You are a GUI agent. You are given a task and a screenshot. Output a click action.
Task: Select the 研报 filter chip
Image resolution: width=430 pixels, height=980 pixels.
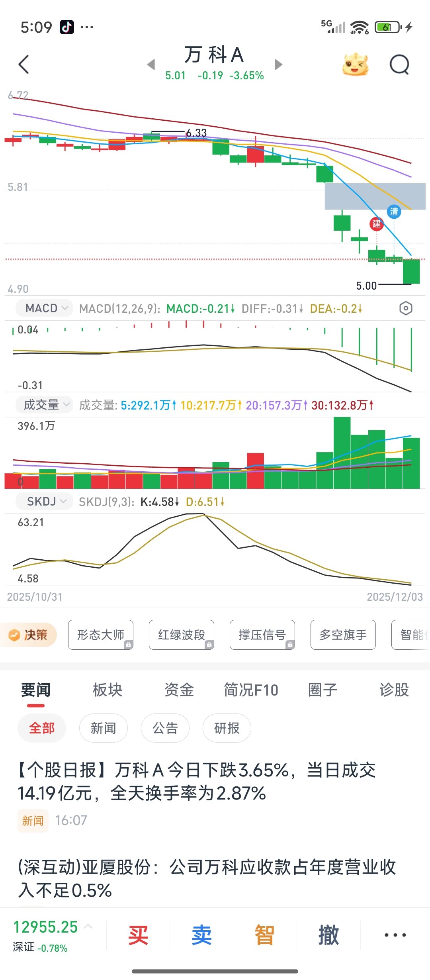(227, 728)
